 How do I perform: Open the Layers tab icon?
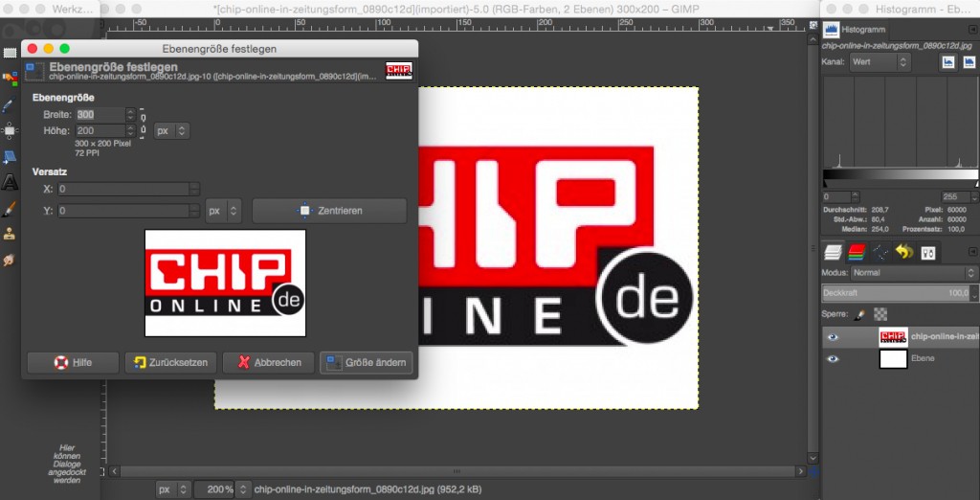833,253
